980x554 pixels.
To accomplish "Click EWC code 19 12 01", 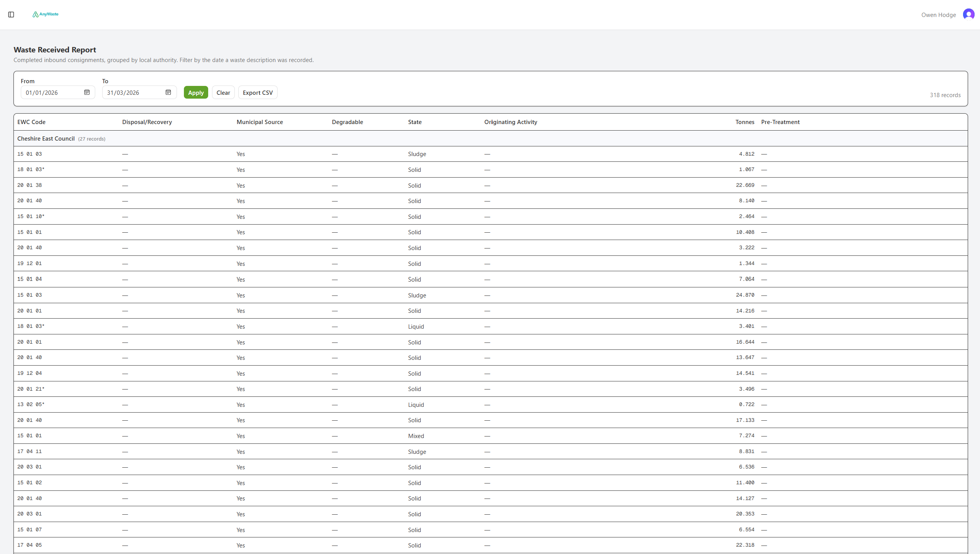I will click(x=29, y=264).
